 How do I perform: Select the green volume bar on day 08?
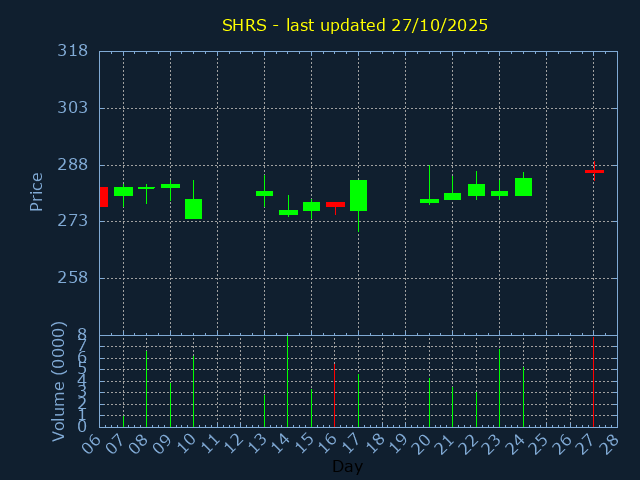146,388
